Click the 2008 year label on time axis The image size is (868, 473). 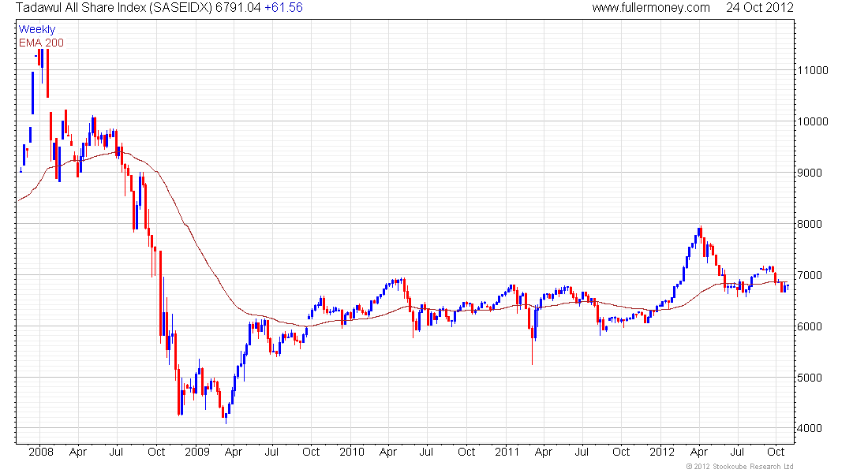tap(41, 452)
